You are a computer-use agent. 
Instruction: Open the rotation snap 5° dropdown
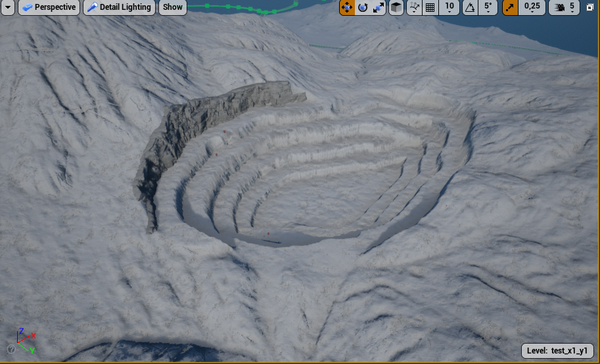point(489,7)
